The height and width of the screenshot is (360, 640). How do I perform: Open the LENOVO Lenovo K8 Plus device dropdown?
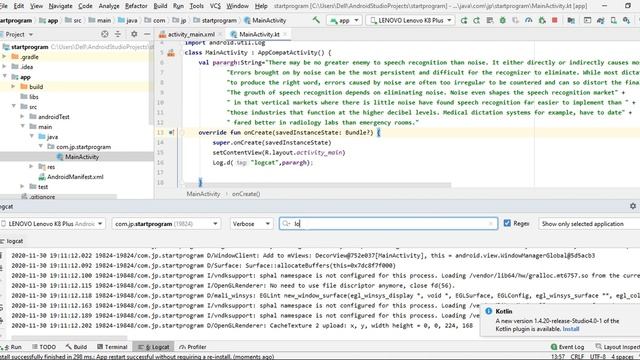[x=410, y=20]
